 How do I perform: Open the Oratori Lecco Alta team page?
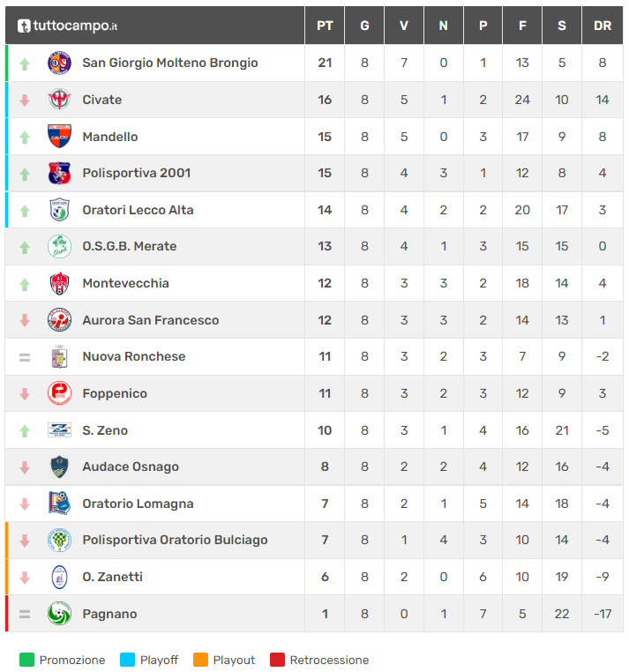click(x=138, y=210)
